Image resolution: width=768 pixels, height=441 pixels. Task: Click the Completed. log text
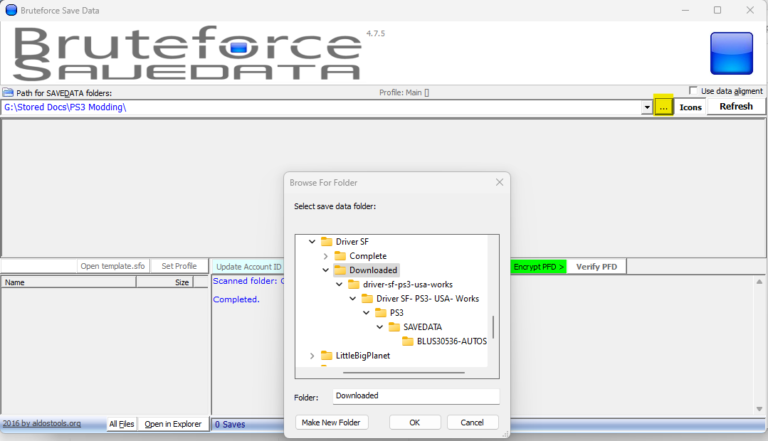(x=236, y=299)
